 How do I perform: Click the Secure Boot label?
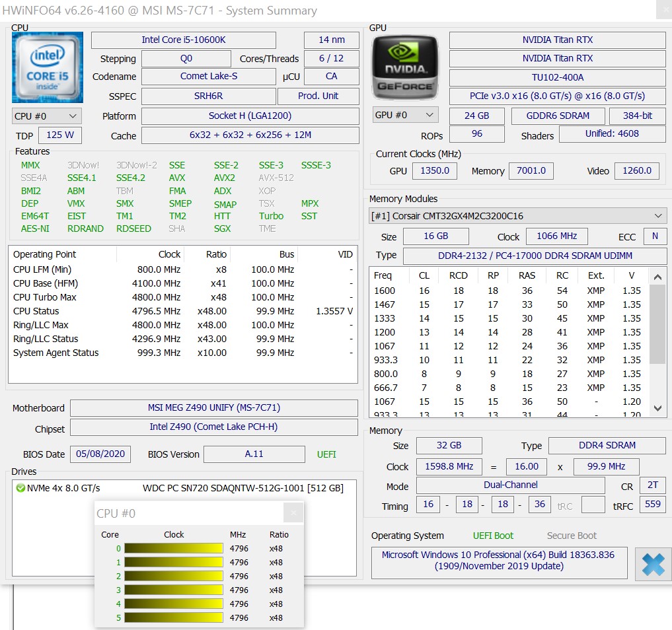(x=572, y=536)
